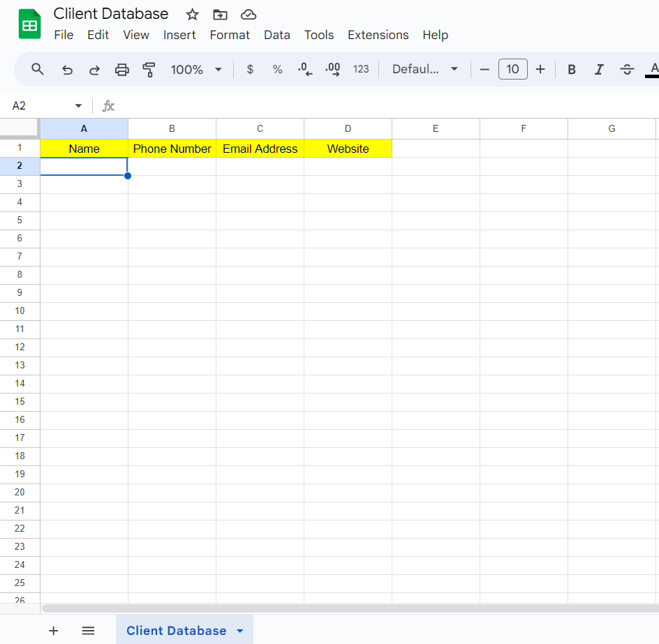Select row 10 header
659x644 pixels.
tap(20, 311)
